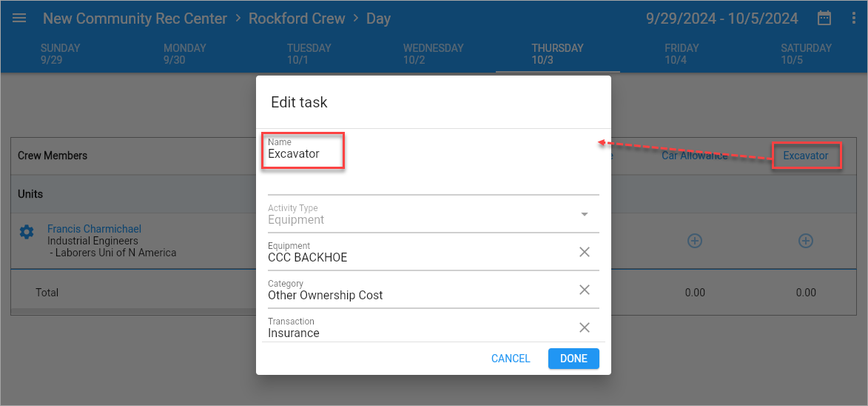Click the Car Allowance column link
This screenshot has height=406, width=868.
[x=695, y=156]
